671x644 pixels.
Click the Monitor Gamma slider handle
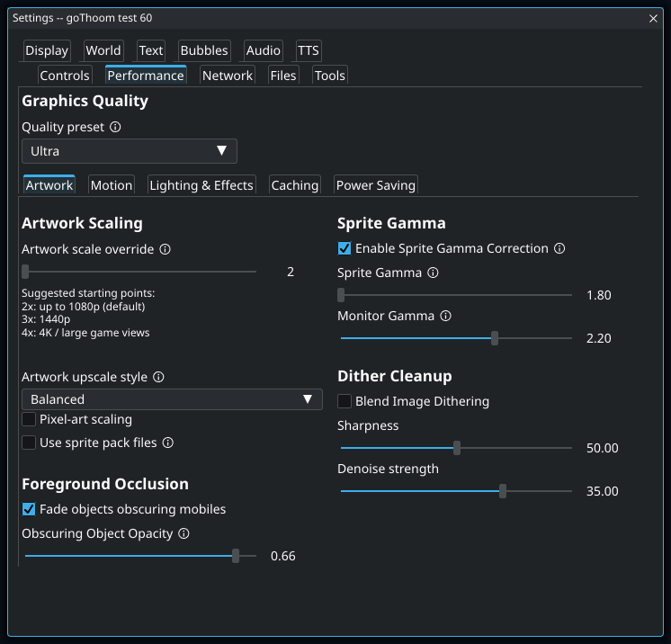(x=495, y=338)
